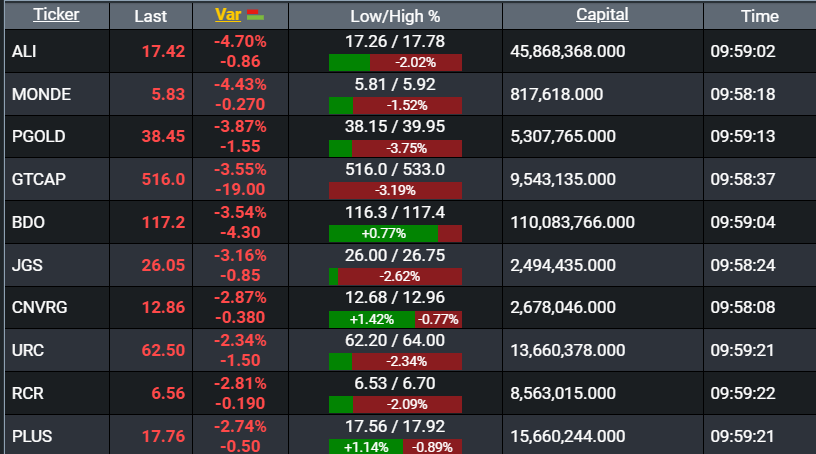This screenshot has height=454, width=816.
Task: Click ALI time 09:59:02
Action: coord(743,52)
